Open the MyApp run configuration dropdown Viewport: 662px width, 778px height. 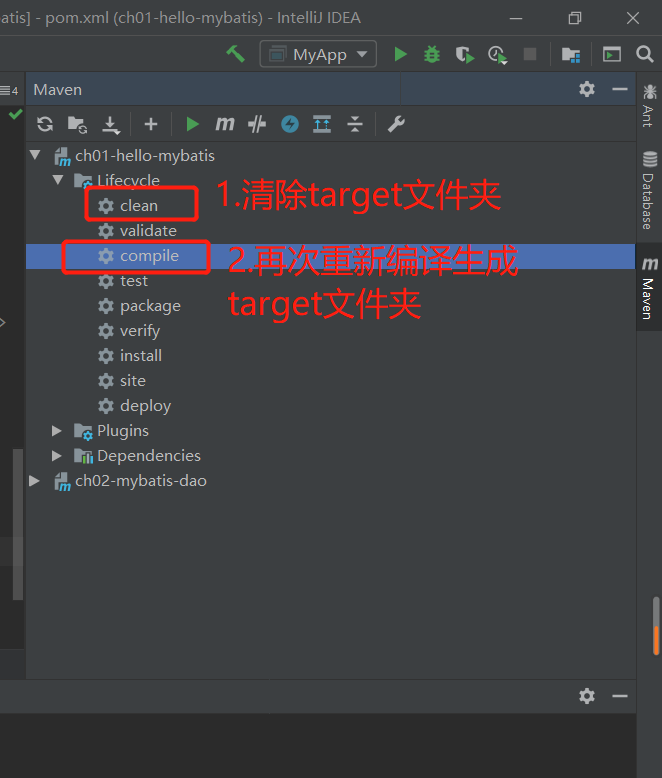point(318,54)
